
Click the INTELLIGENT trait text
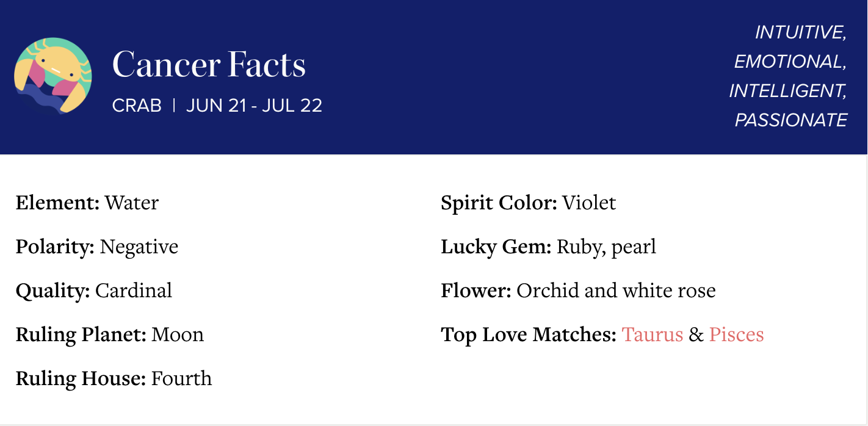[x=787, y=91]
